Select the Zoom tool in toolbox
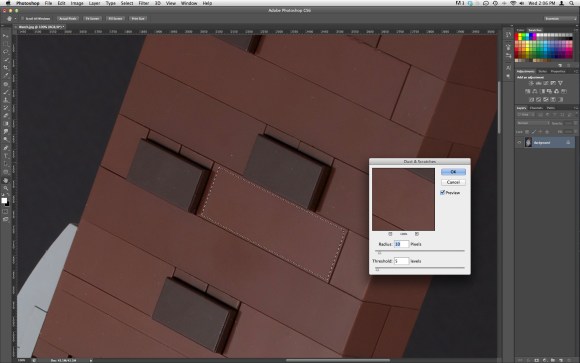The height and width of the screenshot is (363, 580). coord(6,188)
